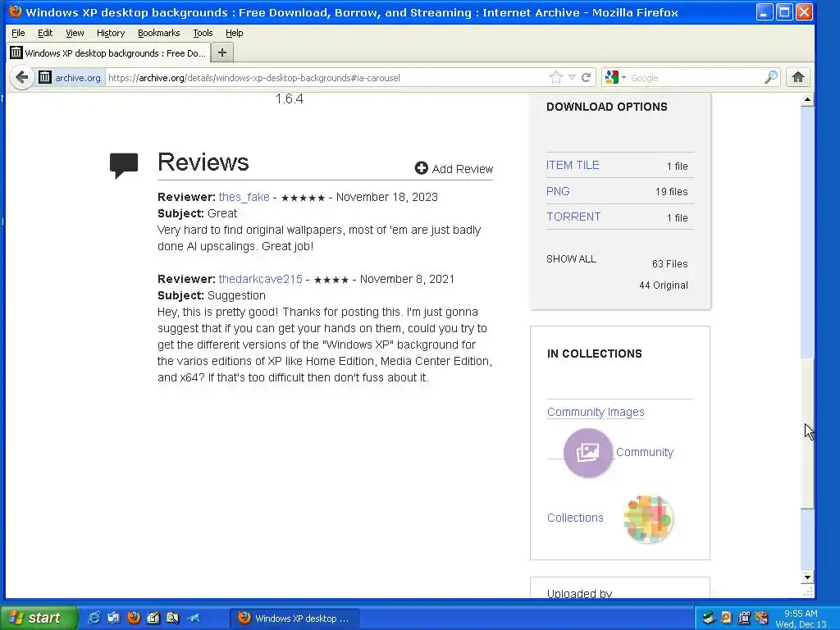Open the Tools menu
Screen dimensions: 840x630
click(x=203, y=33)
